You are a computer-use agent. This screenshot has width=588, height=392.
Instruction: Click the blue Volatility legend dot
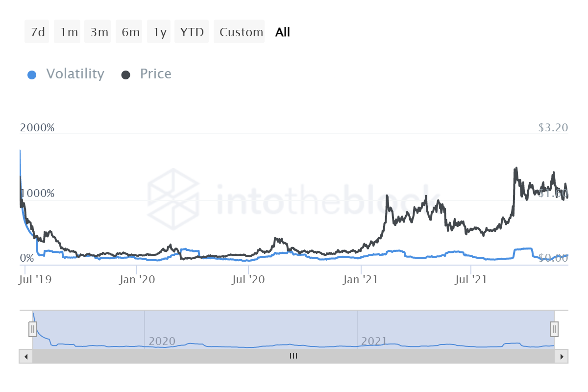point(31,75)
